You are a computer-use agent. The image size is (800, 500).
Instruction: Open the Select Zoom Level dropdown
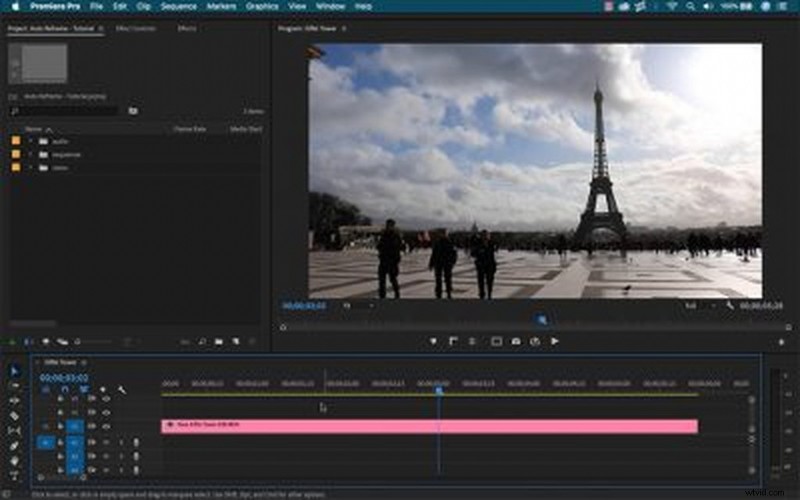pos(358,306)
